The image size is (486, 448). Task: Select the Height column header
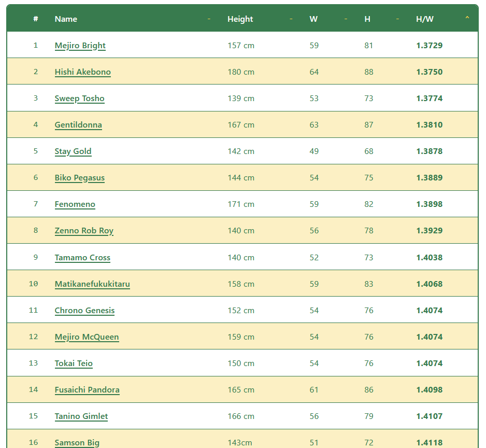pyautogui.click(x=240, y=19)
